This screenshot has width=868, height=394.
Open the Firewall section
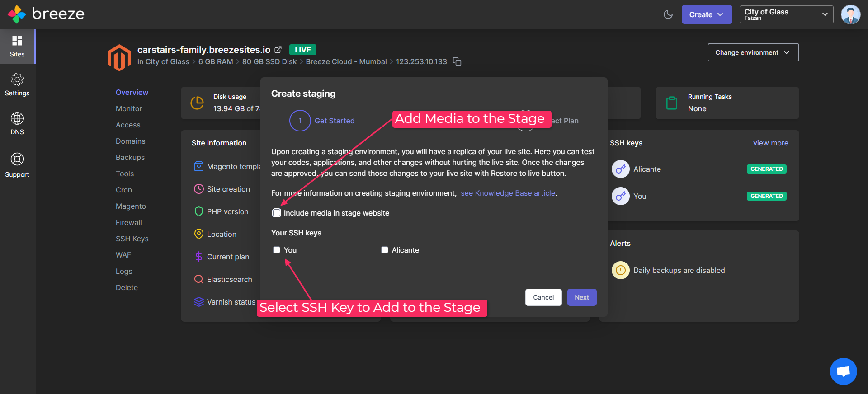pyautogui.click(x=129, y=222)
